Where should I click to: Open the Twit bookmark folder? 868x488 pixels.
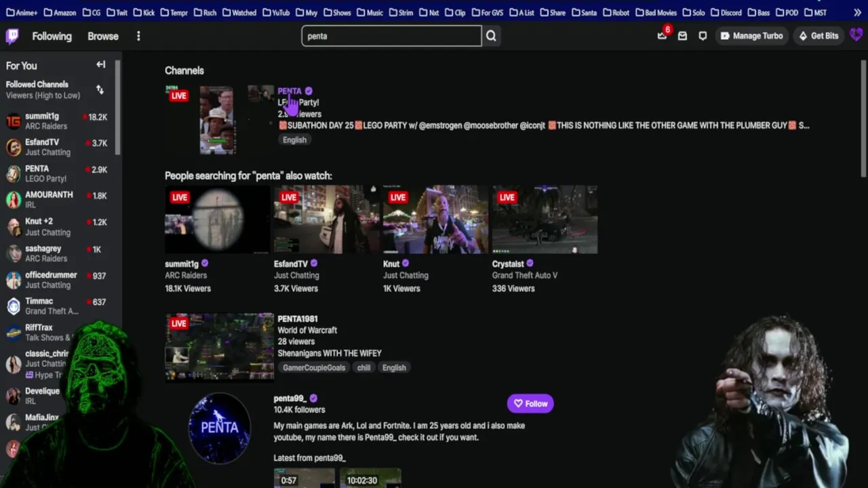117,12
